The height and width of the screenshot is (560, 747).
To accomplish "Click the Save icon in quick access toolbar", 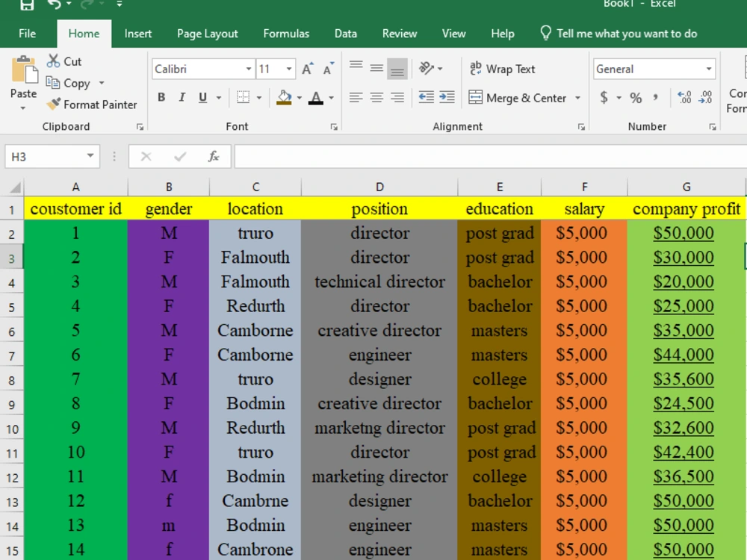I will coord(27,4).
